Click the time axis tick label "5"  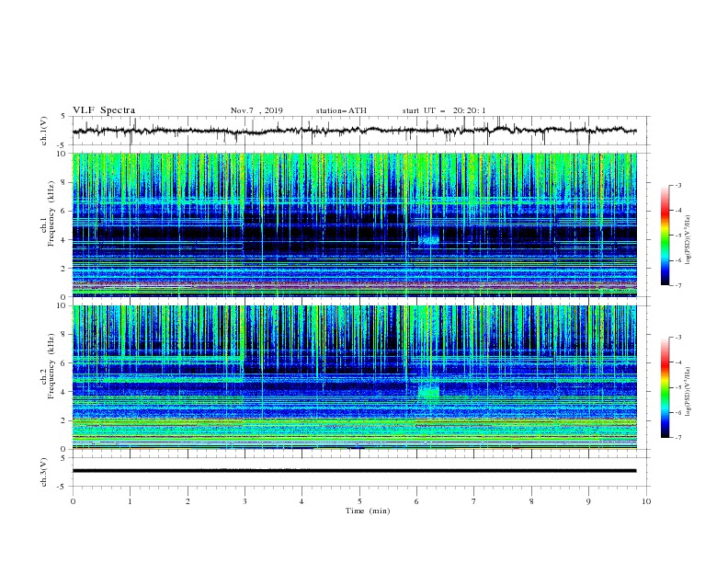[359, 501]
